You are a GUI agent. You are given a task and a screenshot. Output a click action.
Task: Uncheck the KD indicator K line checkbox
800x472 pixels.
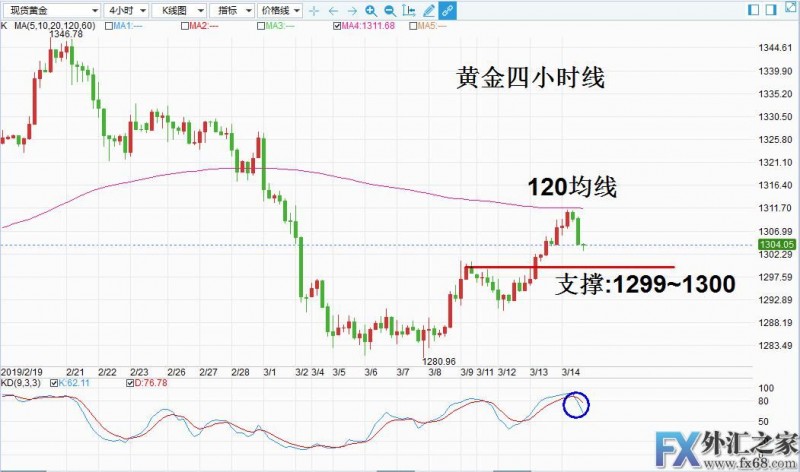[54, 383]
